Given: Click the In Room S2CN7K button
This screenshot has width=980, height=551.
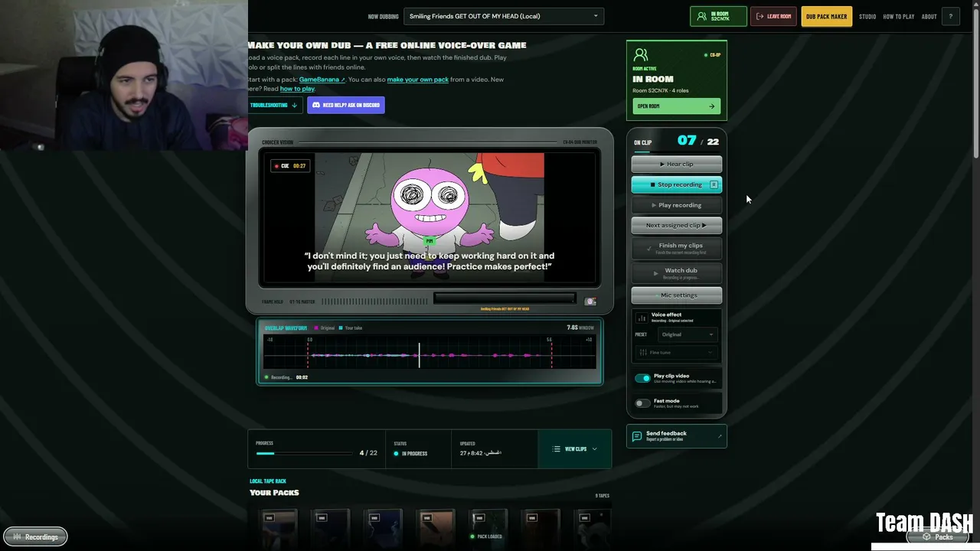Looking at the screenshot, I should tap(718, 16).
